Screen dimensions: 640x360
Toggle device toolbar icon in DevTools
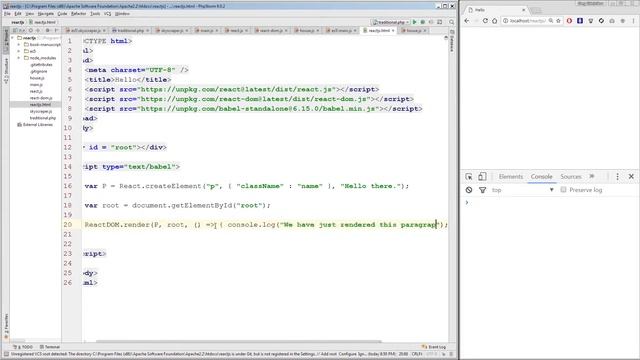(482, 177)
